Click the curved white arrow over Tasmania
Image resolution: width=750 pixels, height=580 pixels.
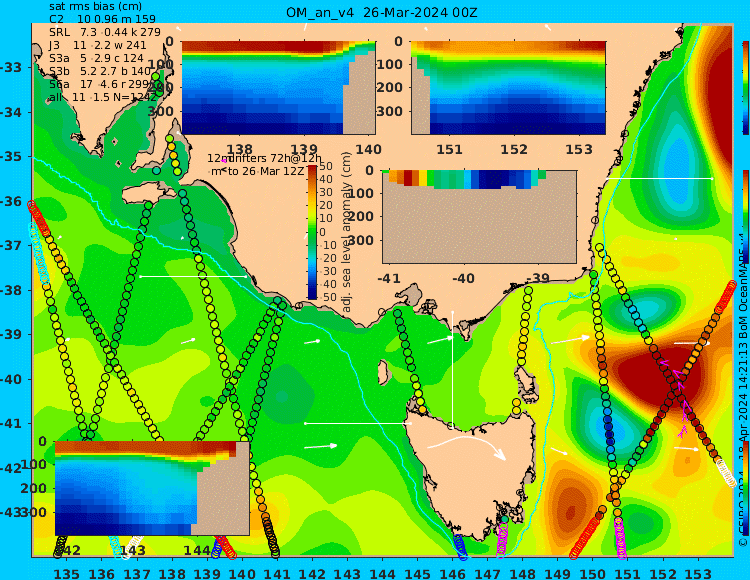pos(466,447)
